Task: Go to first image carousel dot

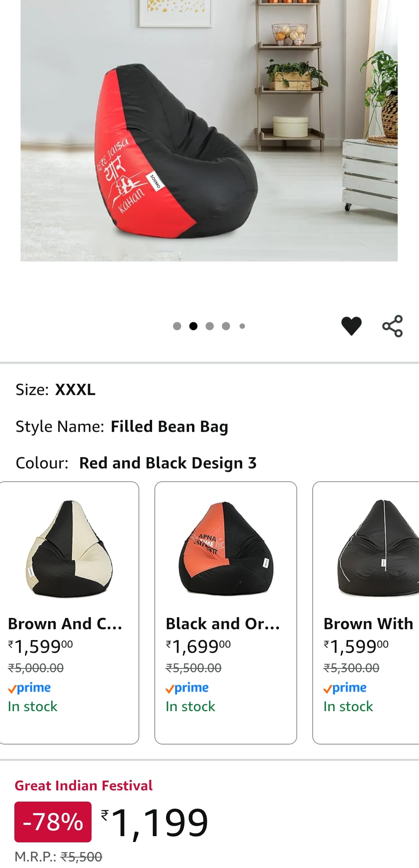Action: [x=177, y=326]
